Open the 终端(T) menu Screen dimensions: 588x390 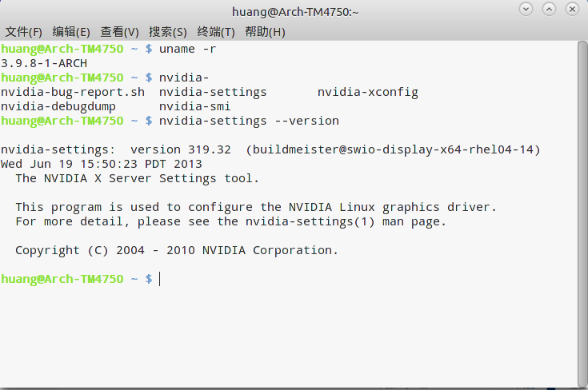click(x=216, y=32)
